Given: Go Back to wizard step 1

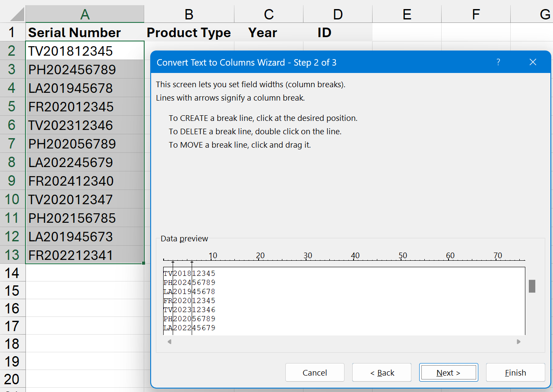Looking at the screenshot, I should (x=382, y=372).
